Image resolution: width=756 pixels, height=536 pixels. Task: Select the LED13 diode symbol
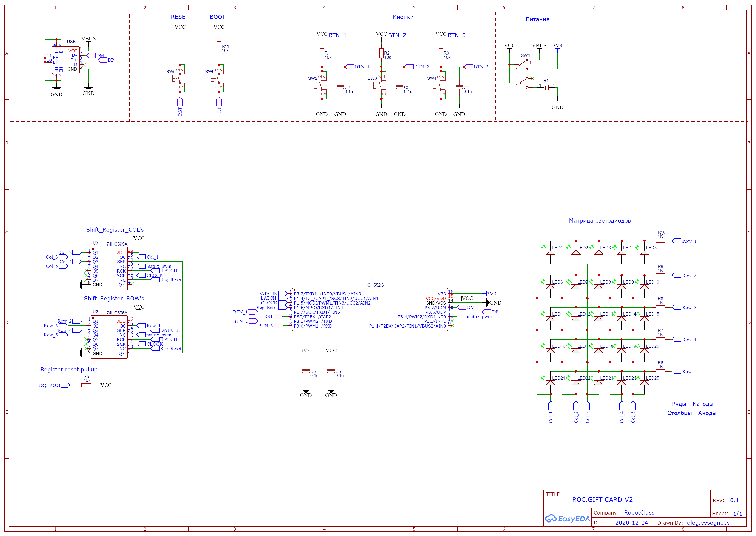click(598, 319)
